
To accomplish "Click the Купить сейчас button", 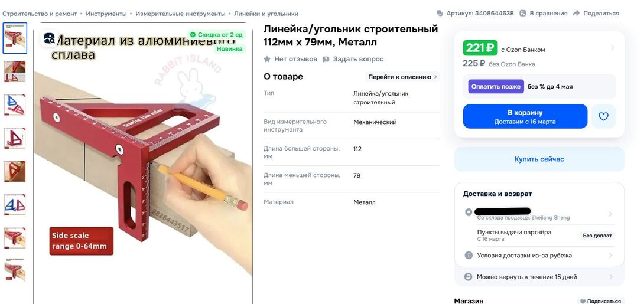I will [539, 159].
